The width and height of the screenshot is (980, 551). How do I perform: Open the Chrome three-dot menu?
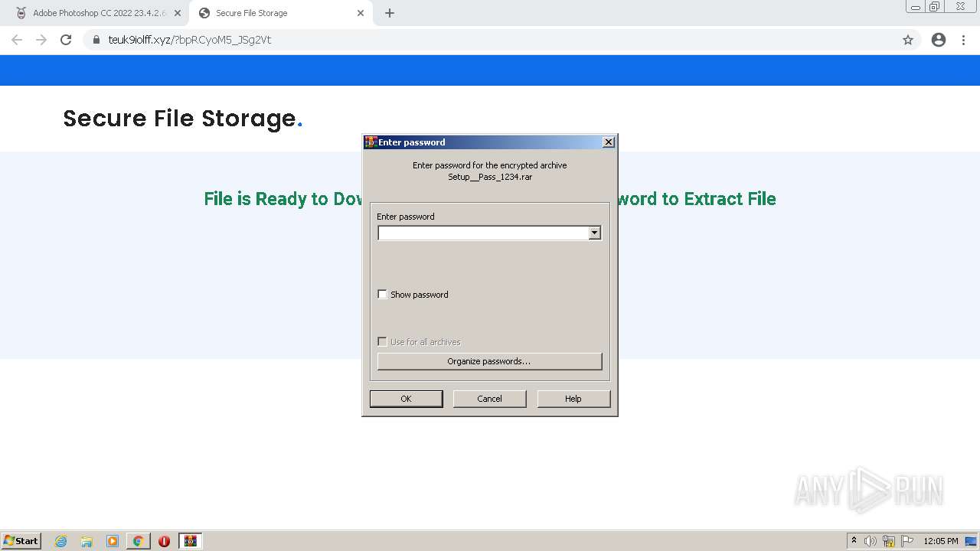click(x=964, y=40)
